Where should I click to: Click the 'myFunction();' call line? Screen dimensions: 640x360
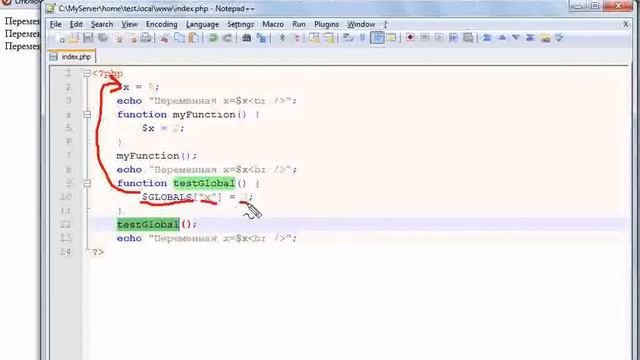point(157,156)
